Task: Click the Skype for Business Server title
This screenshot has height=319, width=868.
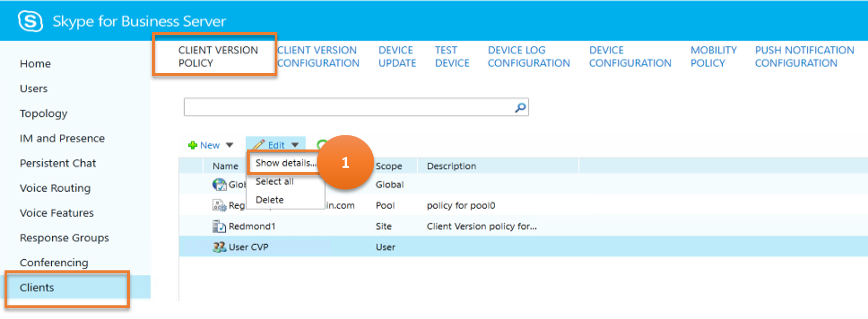Action: coord(139,21)
